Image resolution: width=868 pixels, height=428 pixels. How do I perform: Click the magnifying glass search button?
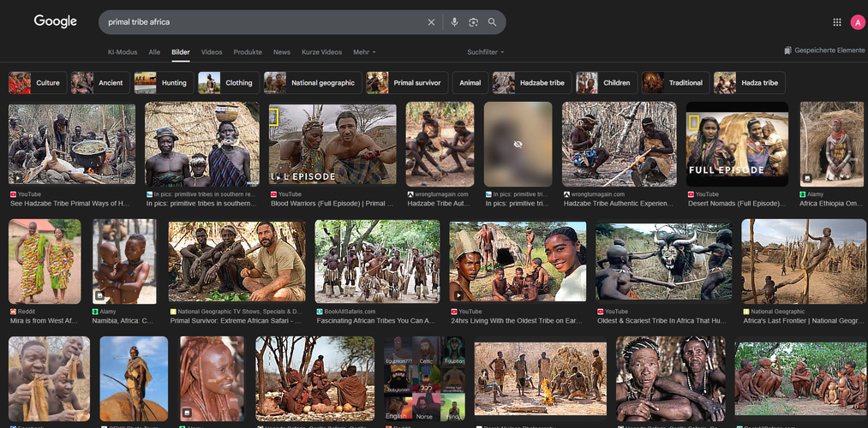point(492,22)
